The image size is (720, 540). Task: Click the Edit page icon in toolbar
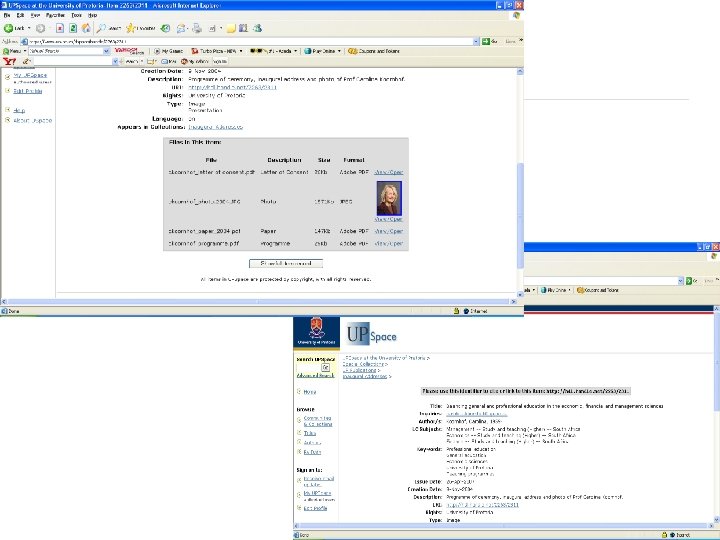tap(212, 28)
